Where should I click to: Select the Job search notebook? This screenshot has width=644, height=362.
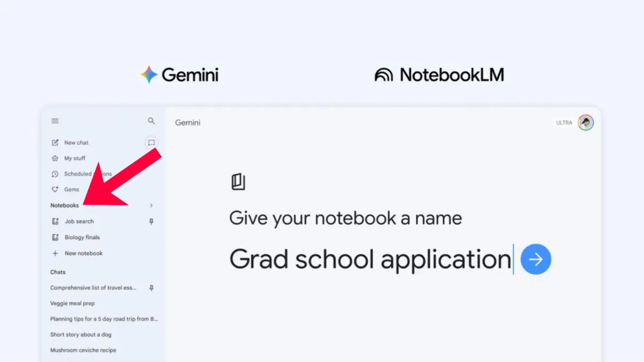(x=79, y=221)
